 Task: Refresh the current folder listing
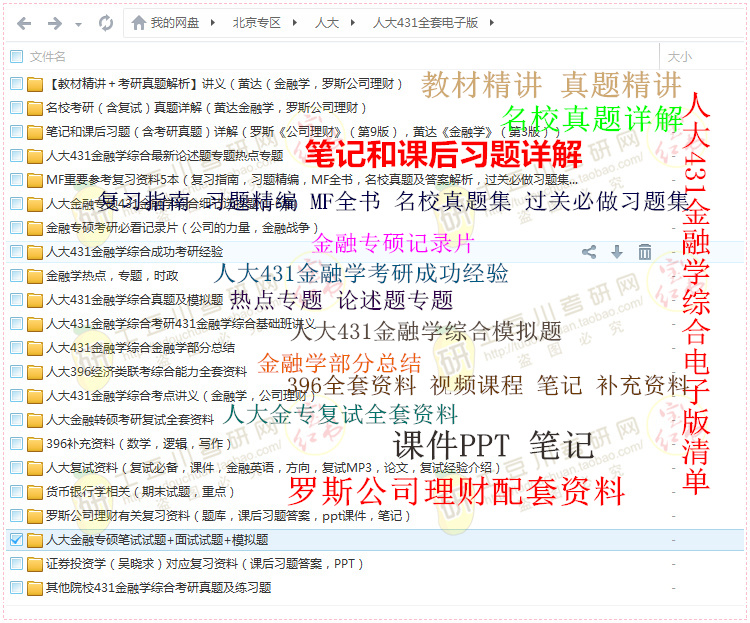105,22
